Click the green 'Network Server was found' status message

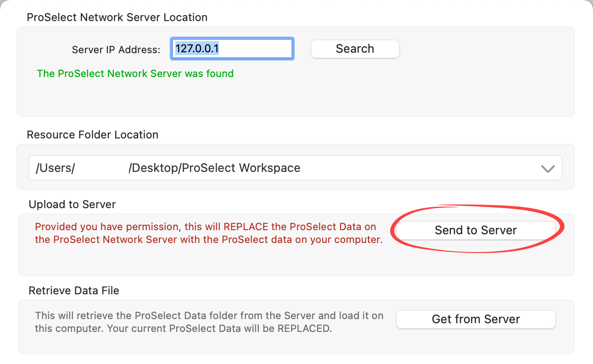point(135,73)
